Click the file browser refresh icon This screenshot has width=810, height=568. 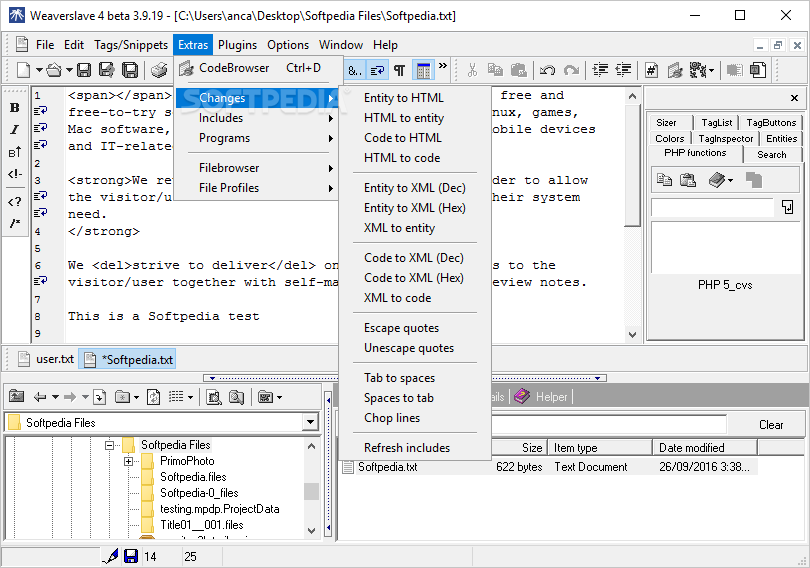pyautogui.click(x=153, y=397)
